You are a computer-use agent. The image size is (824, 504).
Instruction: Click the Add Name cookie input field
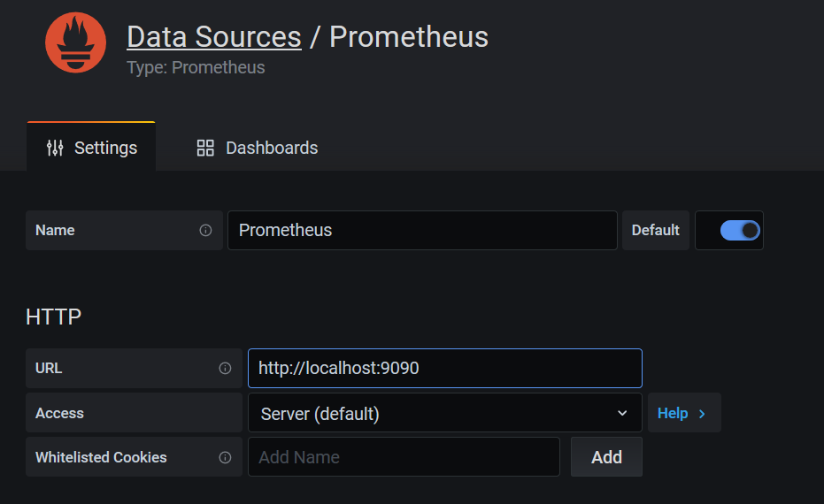pyautogui.click(x=404, y=457)
